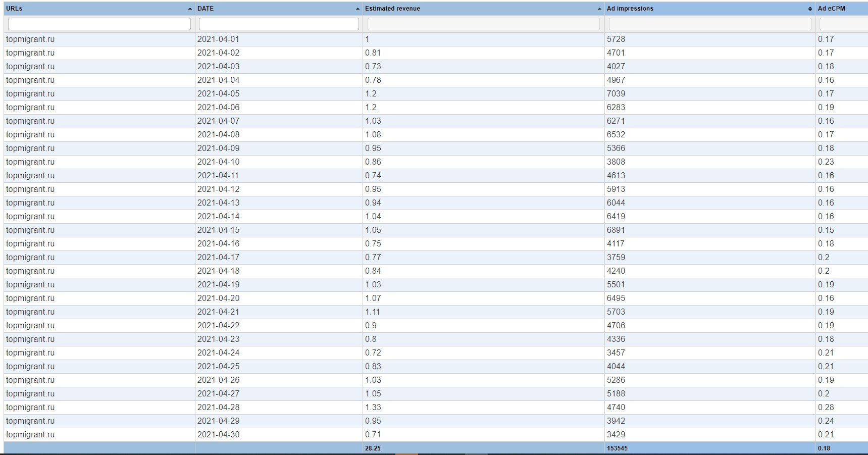This screenshot has width=868, height=455.
Task: Select topmigrant.ru in the 2021-04-18 row
Action: pyautogui.click(x=30, y=271)
